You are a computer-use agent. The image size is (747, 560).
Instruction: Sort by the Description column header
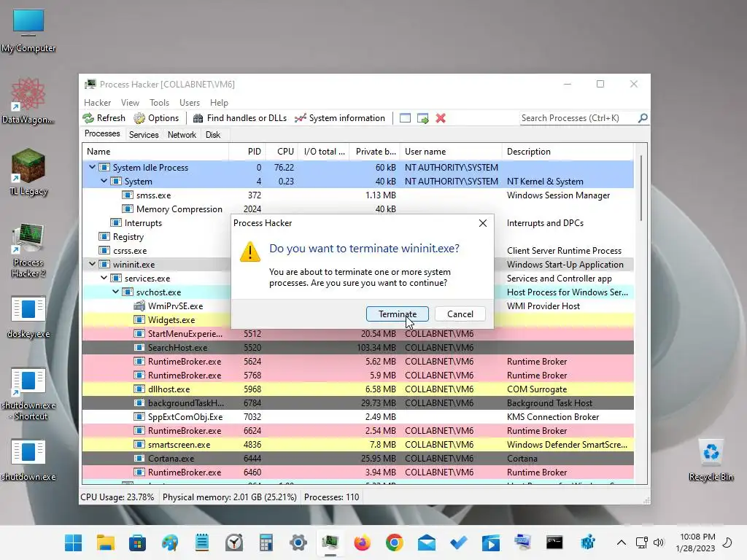pos(568,152)
